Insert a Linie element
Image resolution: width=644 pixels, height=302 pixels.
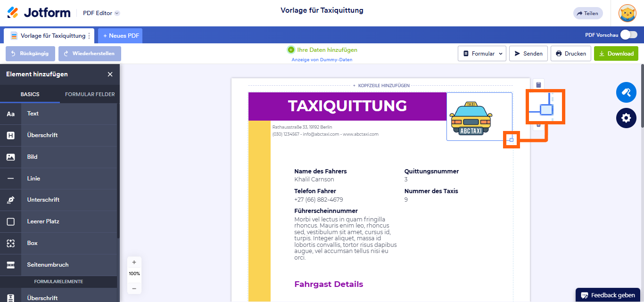[33, 178]
